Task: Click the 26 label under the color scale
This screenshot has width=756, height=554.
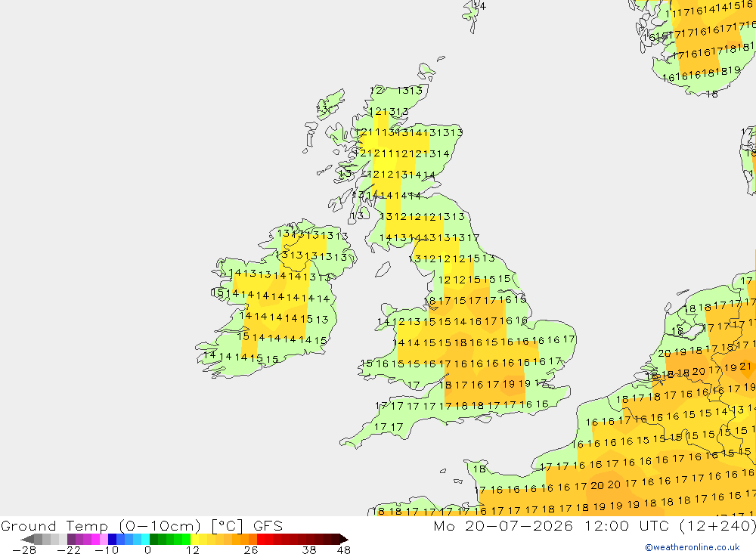Action: 251,549
